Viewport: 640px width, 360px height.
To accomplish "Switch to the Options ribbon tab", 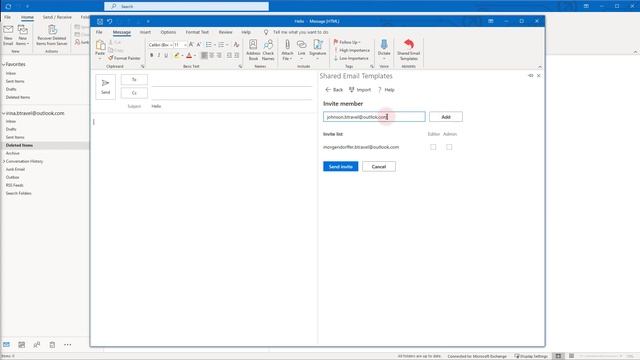I will pos(168,32).
